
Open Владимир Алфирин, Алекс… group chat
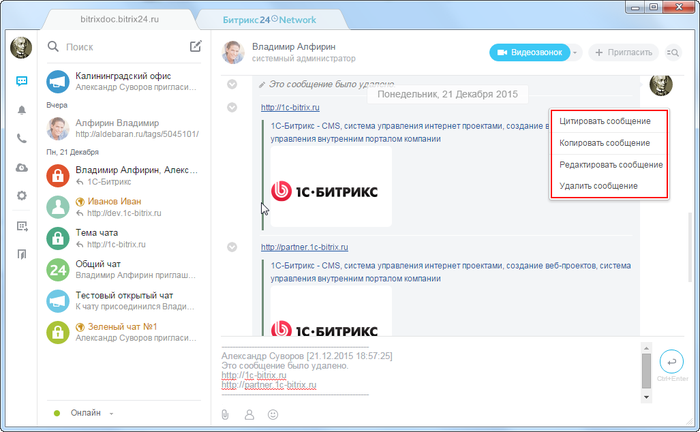[x=124, y=175]
